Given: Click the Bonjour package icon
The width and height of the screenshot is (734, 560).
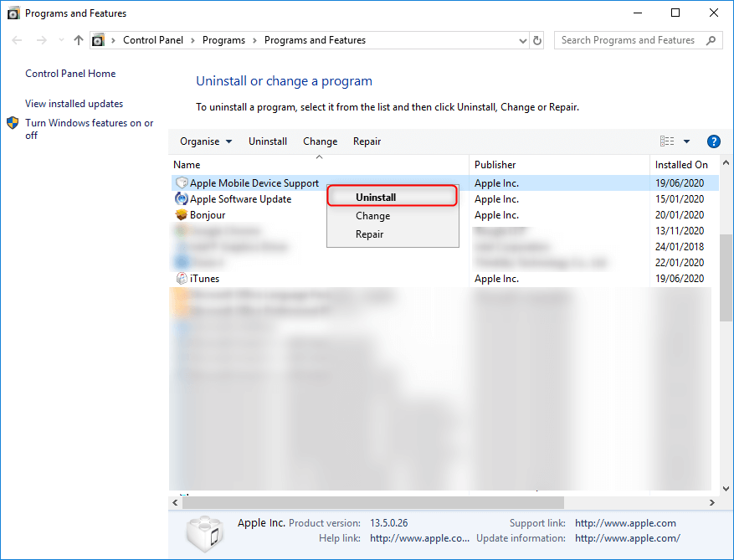Looking at the screenshot, I should (x=181, y=215).
